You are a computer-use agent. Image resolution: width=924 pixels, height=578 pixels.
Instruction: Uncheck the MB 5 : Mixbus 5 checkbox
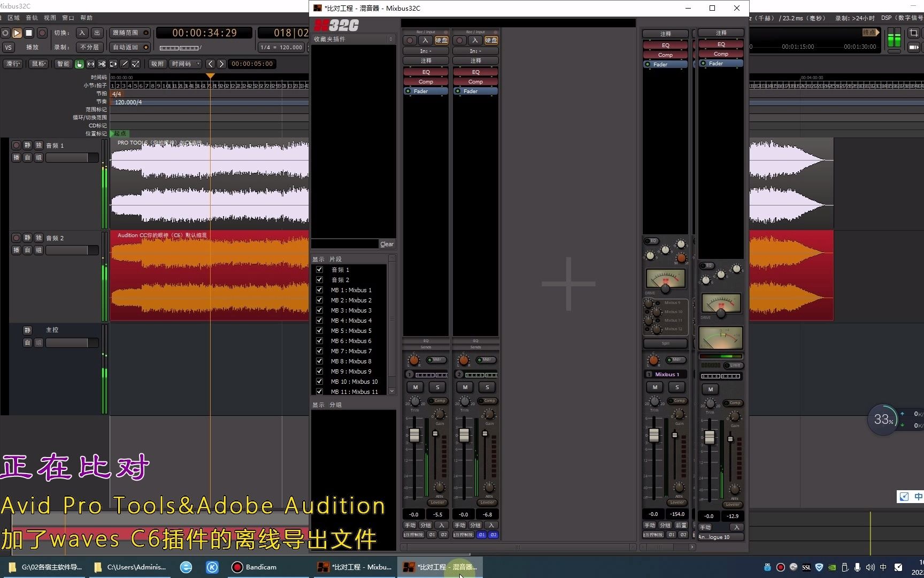[319, 331]
